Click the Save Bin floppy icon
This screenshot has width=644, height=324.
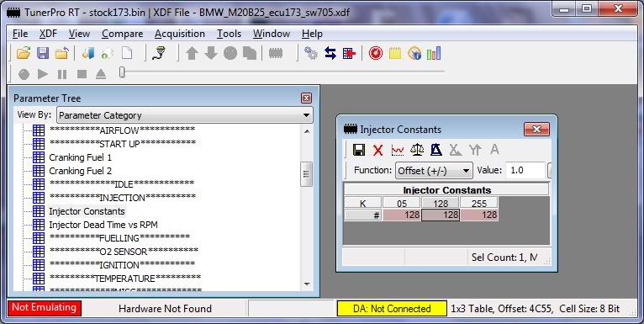[43, 54]
